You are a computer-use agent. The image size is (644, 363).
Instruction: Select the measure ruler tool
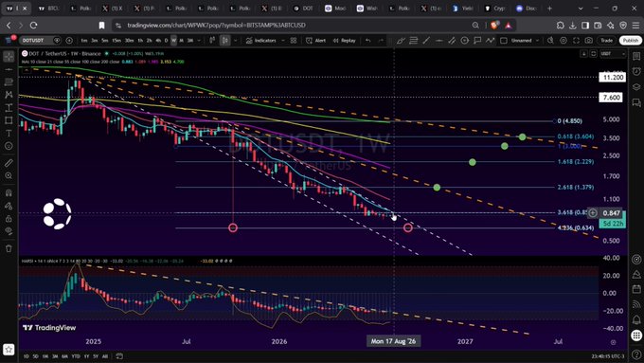[x=9, y=163]
